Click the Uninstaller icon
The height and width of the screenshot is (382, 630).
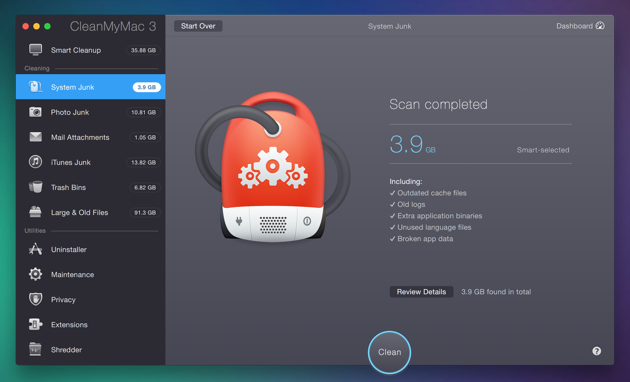coord(35,249)
